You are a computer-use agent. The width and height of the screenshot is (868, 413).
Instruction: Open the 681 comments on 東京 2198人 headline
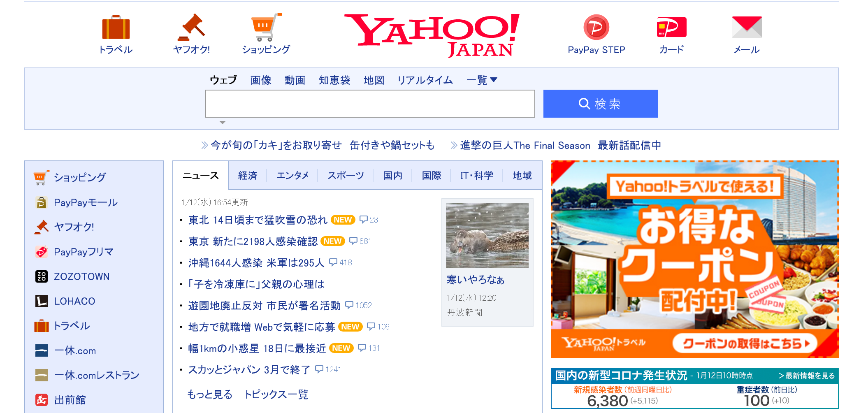click(360, 241)
